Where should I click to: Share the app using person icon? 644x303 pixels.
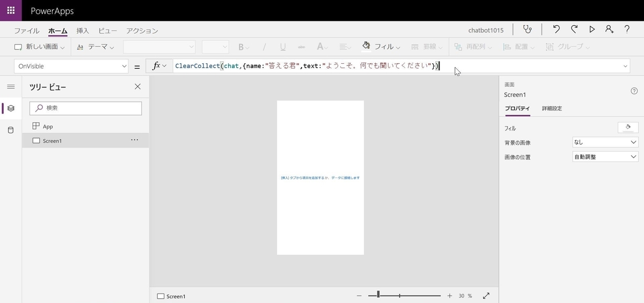(609, 29)
